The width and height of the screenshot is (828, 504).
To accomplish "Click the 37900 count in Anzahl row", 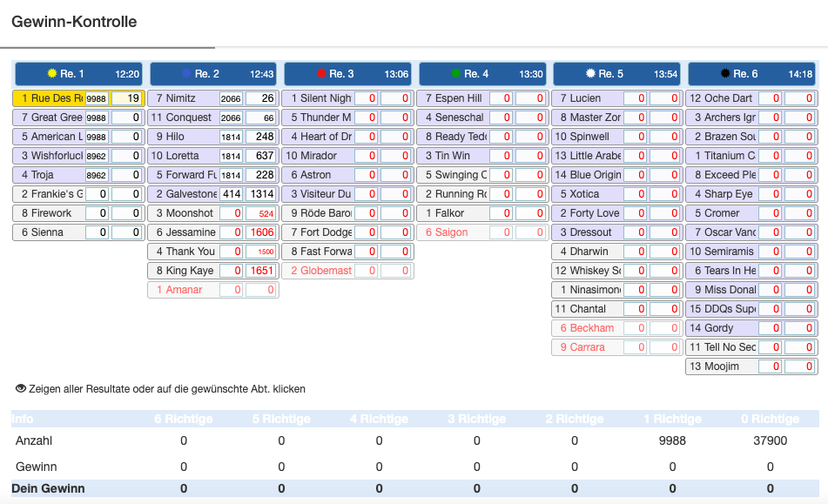I will (x=770, y=440).
